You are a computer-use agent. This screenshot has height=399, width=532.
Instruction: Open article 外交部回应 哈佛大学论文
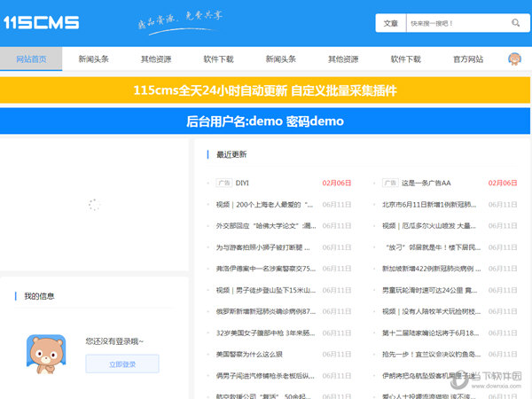pos(266,226)
